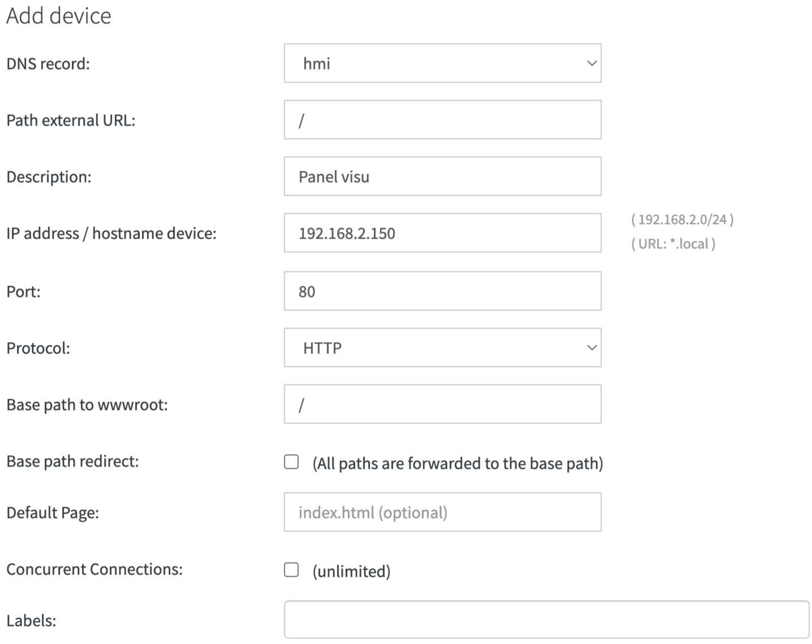This screenshot has height=644, width=812.
Task: Select the Port field showing 80
Action: pos(442,291)
